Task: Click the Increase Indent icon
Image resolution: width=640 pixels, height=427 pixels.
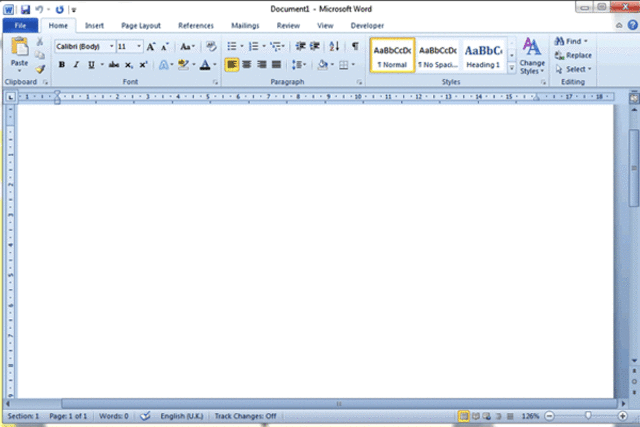Action: coord(314,46)
